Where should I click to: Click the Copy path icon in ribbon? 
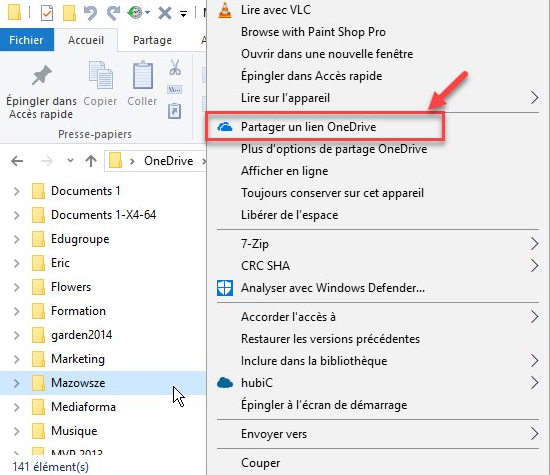point(175,90)
